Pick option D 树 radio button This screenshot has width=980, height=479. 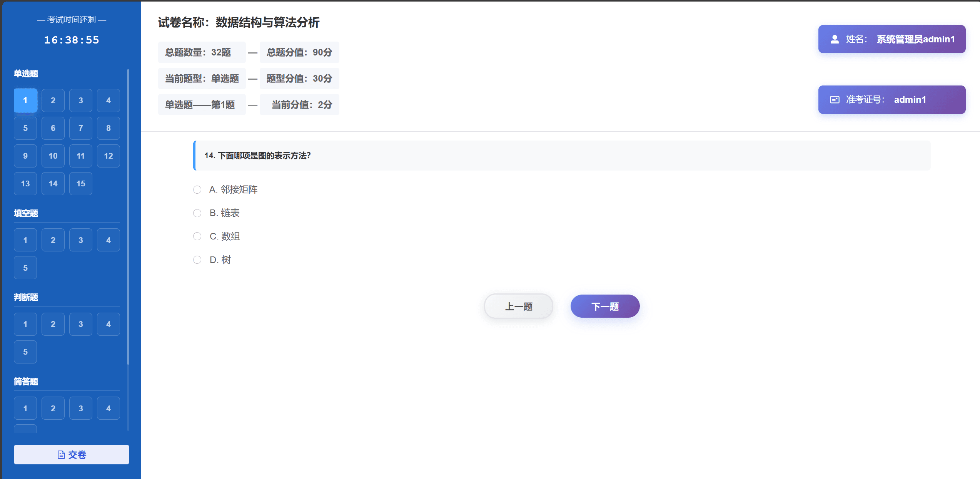tap(197, 260)
